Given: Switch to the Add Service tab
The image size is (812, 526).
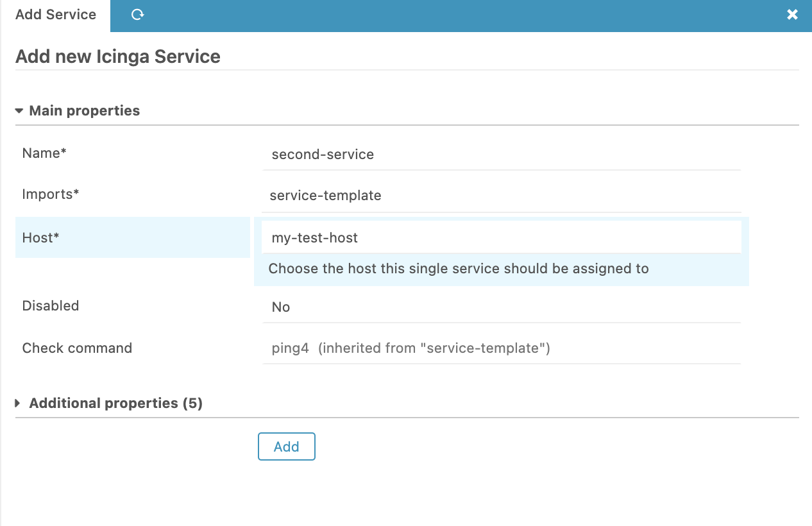Looking at the screenshot, I should 55,14.
